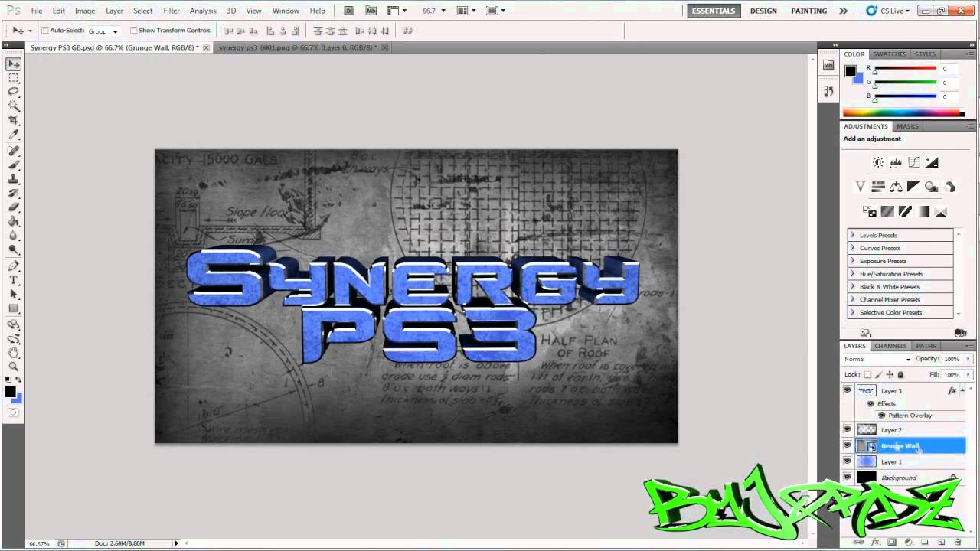The height and width of the screenshot is (551, 980).
Task: Launch Bridge from the application bar
Action: (x=349, y=11)
